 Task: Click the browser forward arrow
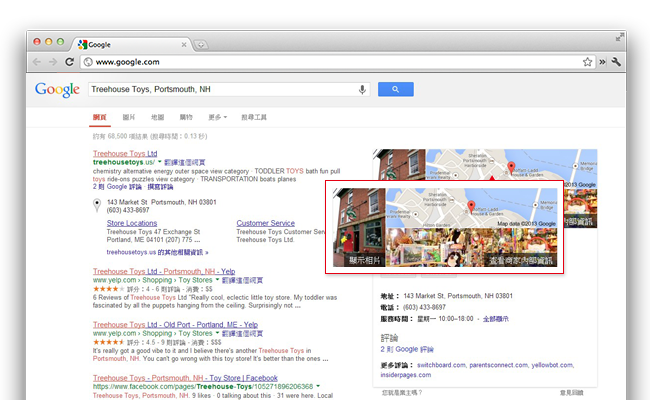coord(53,62)
